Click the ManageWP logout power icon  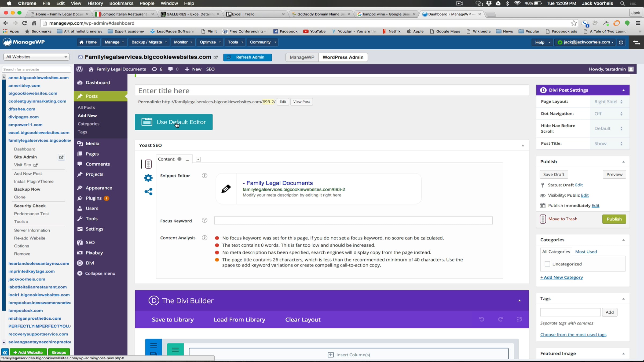click(621, 42)
